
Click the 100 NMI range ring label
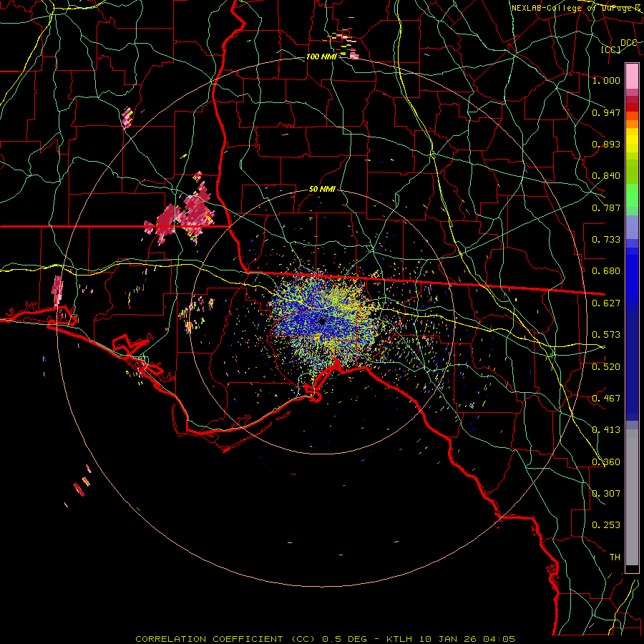(x=321, y=57)
